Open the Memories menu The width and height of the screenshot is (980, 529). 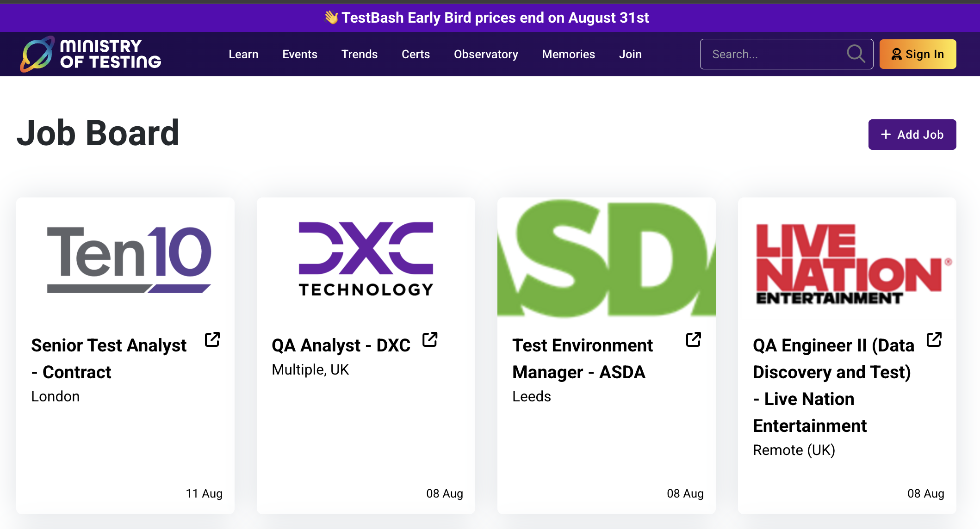[x=568, y=54]
